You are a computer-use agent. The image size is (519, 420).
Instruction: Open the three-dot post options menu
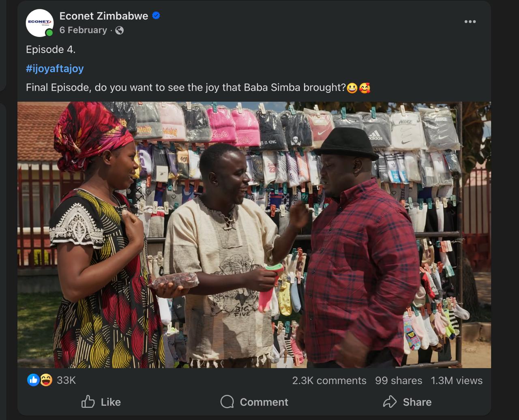click(470, 21)
